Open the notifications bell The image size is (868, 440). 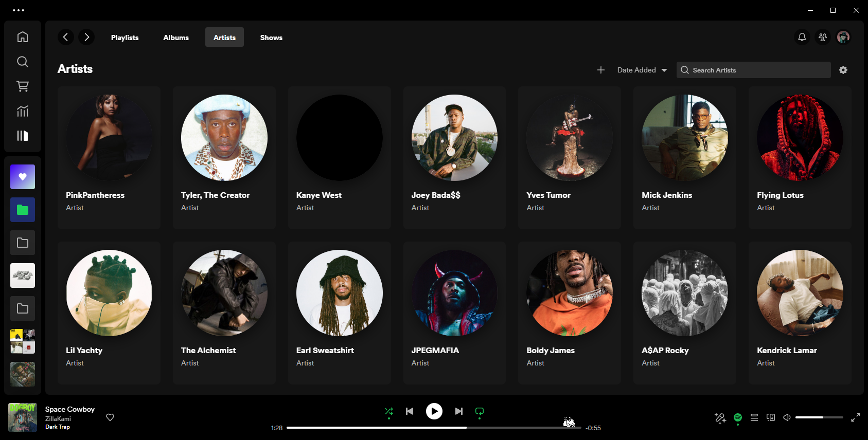tap(802, 37)
